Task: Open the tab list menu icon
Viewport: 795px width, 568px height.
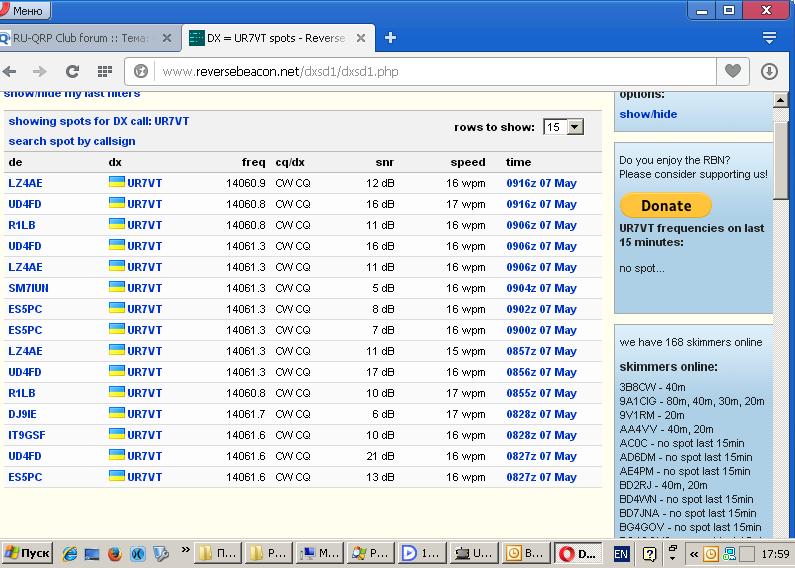Action: 769,38
